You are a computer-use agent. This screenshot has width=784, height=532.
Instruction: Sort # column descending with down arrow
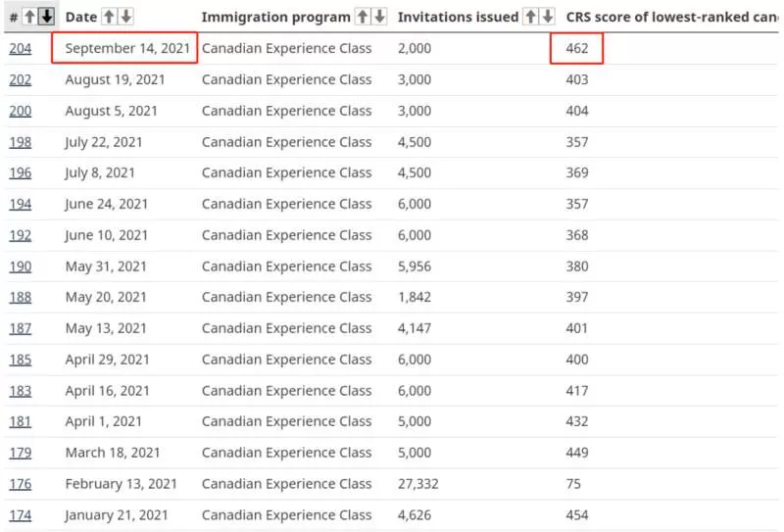pyautogui.click(x=46, y=17)
